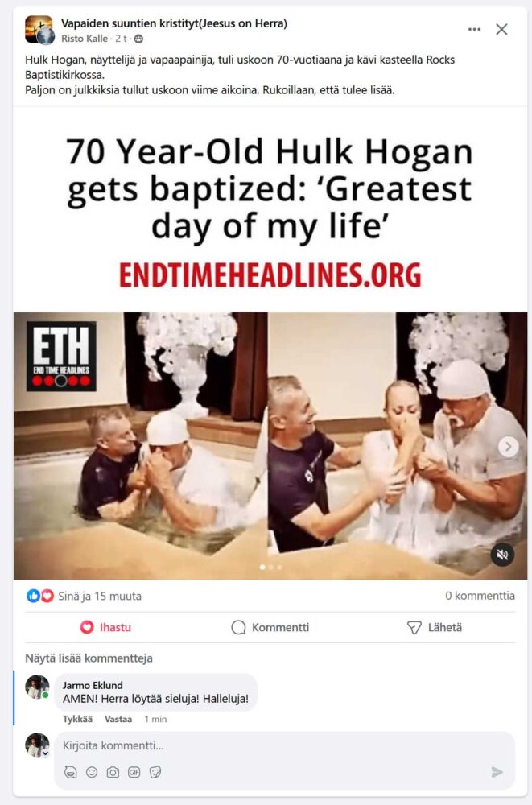Viewport: 532px width, 805px height.
Task: Open the emoji picker icon
Action: (x=92, y=772)
